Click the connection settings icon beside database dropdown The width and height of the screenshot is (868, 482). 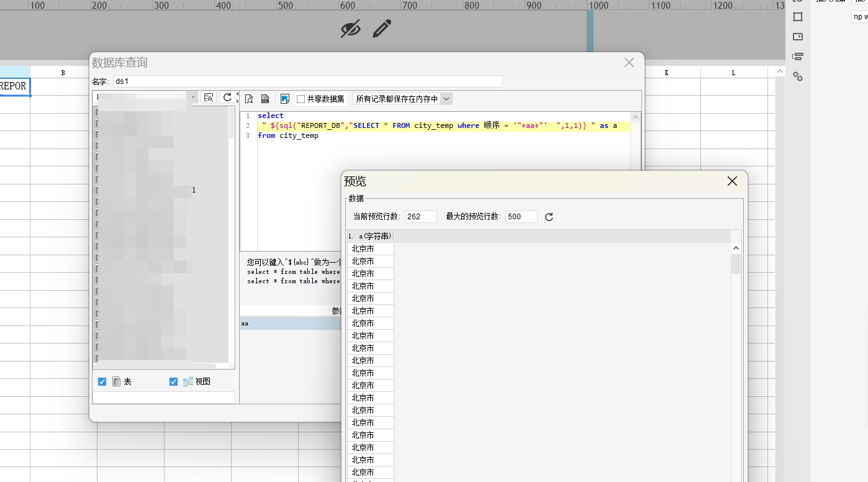pos(209,98)
